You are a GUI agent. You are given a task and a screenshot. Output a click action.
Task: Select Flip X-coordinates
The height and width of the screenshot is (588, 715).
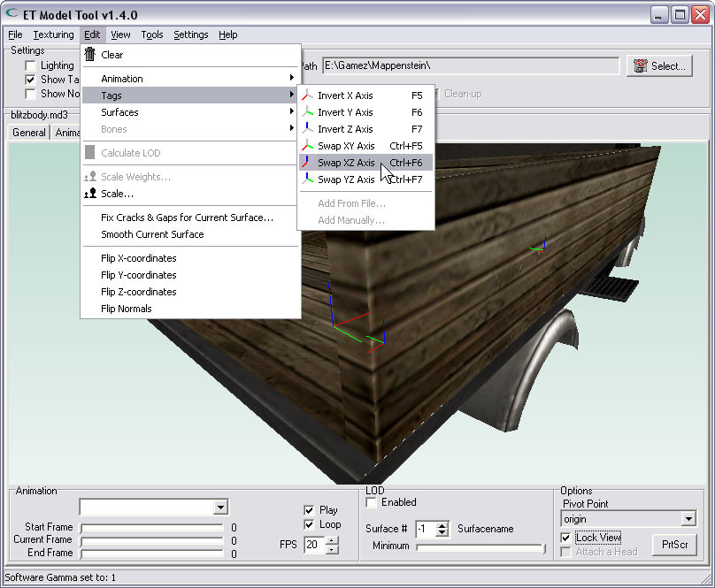tap(190, 258)
